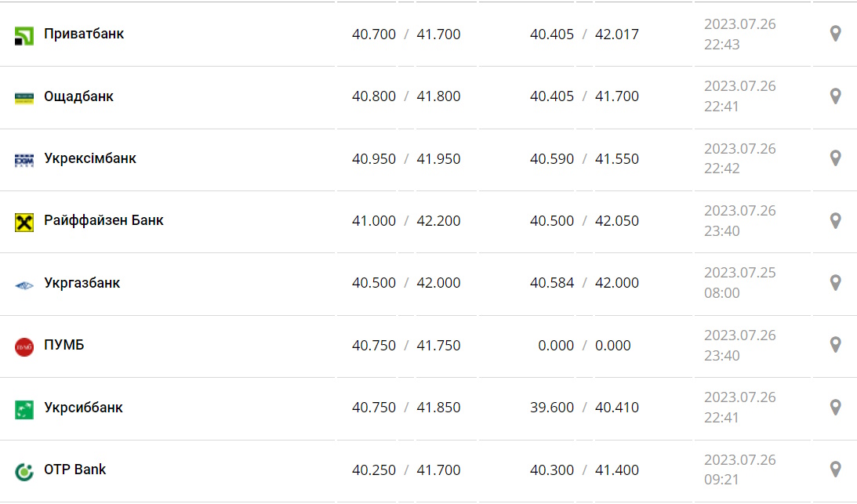Image resolution: width=857 pixels, height=504 pixels.
Task: Click the Райффайзен Банк logo icon
Action: [24, 222]
